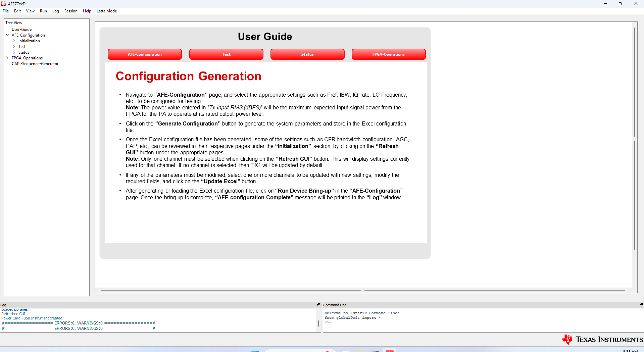
Task: Float the Log panel using its undock icon
Action: [x=318, y=305]
